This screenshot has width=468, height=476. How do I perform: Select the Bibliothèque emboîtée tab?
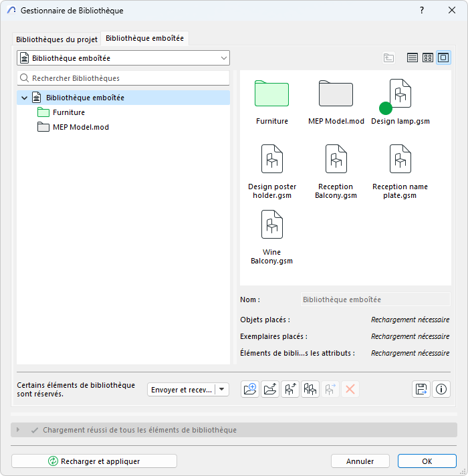point(145,38)
